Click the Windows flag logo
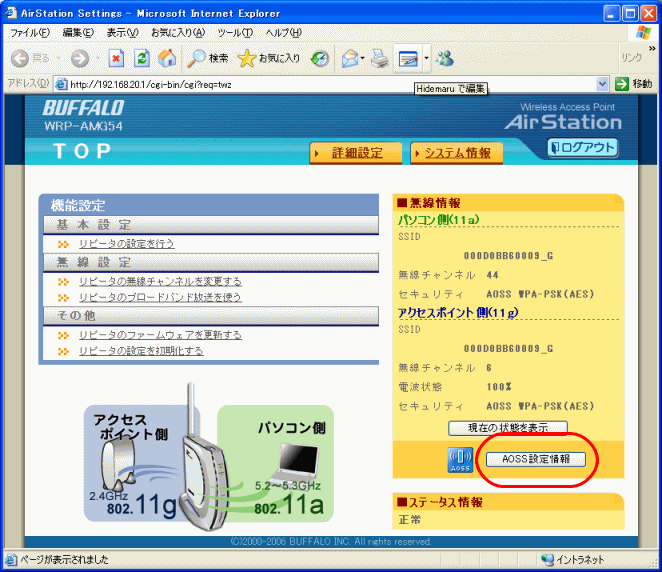 pos(644,33)
